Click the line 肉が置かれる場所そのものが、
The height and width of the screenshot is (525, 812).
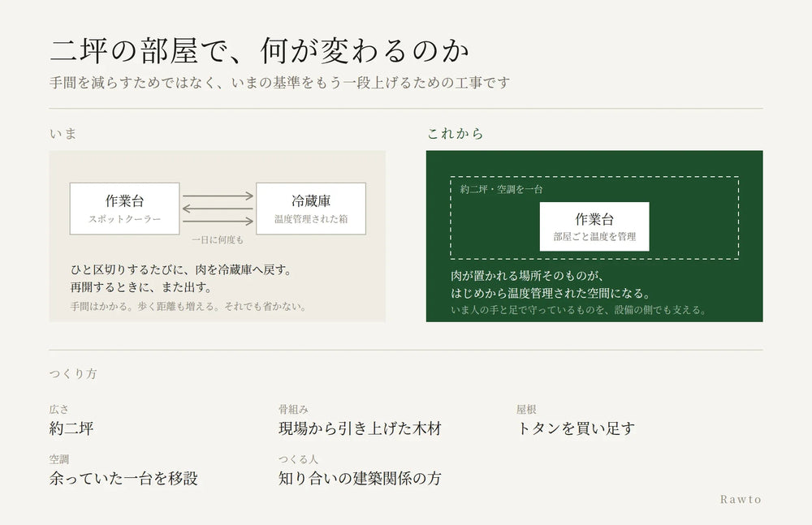coord(527,275)
